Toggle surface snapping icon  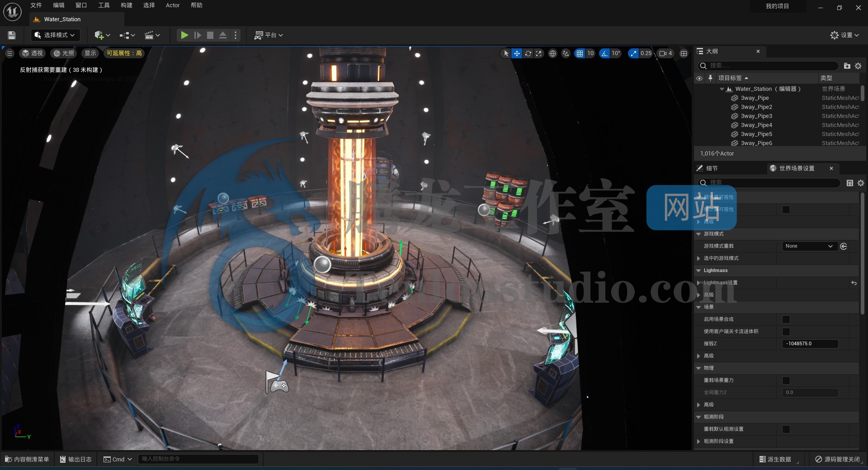pos(566,53)
